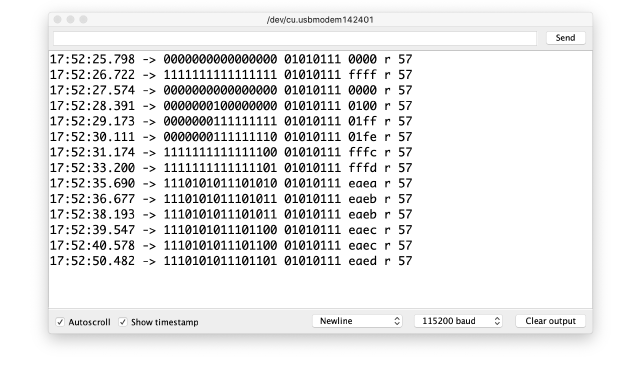The width and height of the screenshot is (640, 384).
Task: Close the serial monitor window
Action: 58,20
